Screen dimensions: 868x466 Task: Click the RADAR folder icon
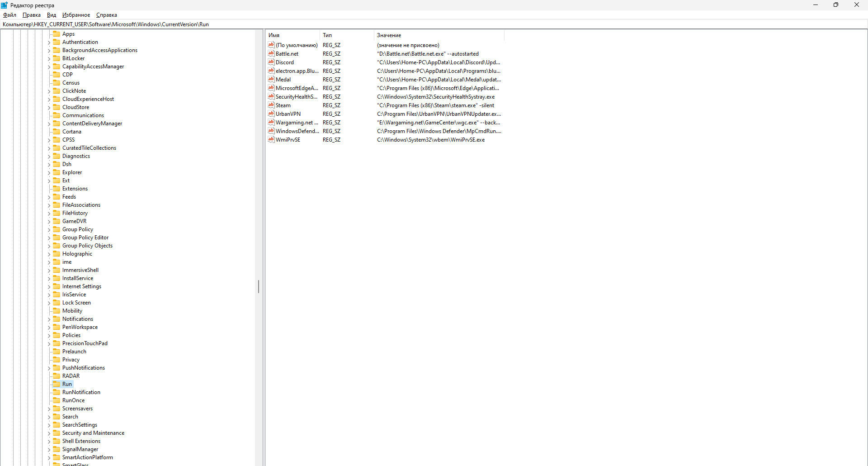[x=57, y=376]
